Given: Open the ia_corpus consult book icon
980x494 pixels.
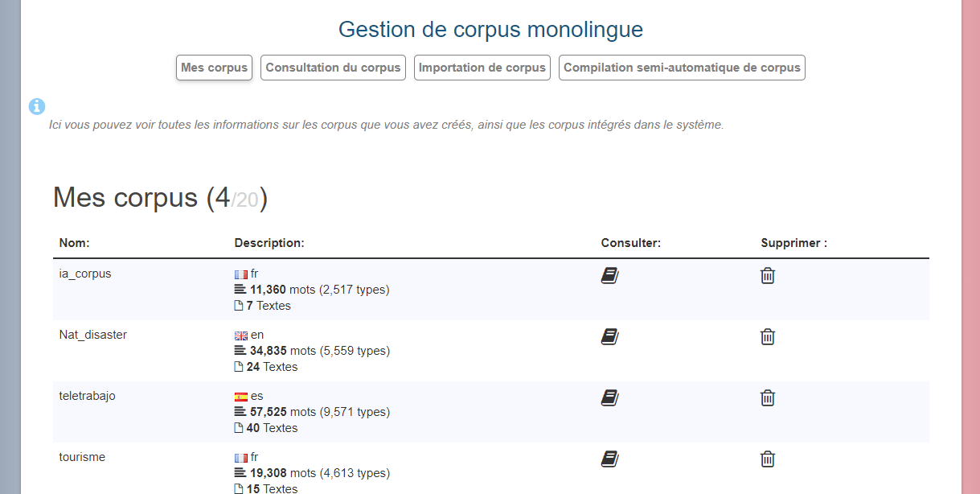Looking at the screenshot, I should pyautogui.click(x=609, y=276).
